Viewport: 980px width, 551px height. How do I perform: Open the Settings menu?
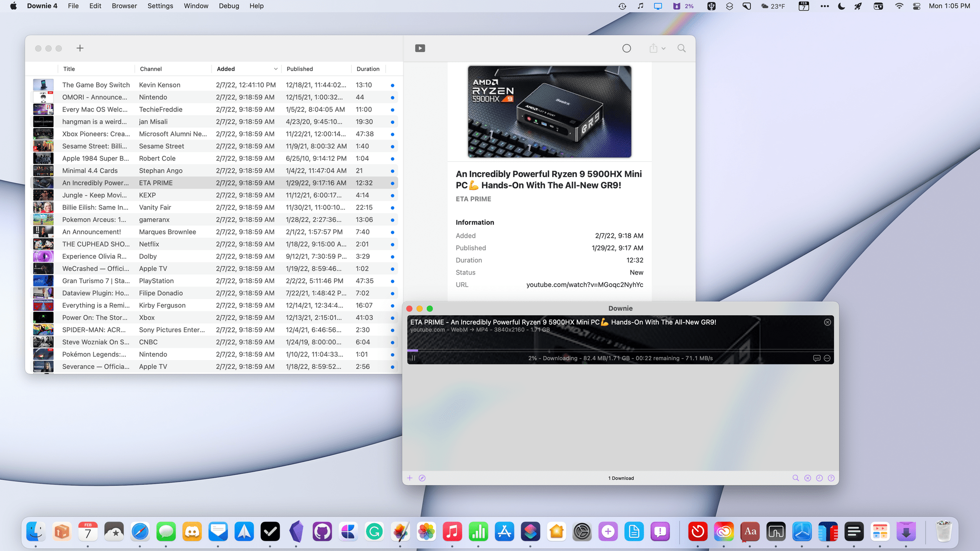point(160,6)
